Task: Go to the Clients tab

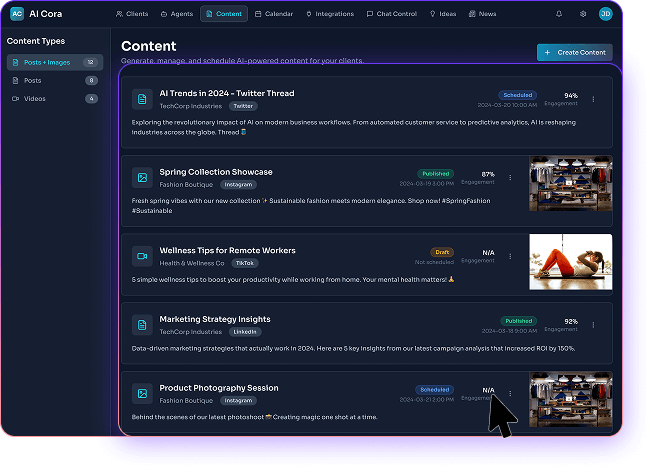Action: coord(132,14)
